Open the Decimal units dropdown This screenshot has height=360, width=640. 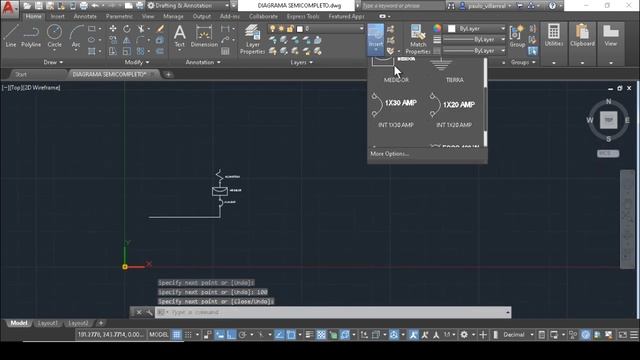click(x=518, y=335)
